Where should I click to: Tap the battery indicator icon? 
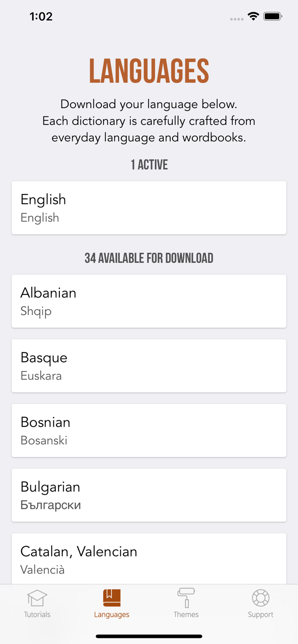[x=273, y=16]
